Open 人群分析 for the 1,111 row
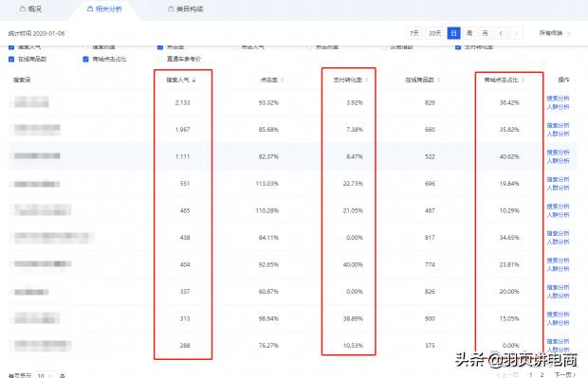The image size is (588, 378). tap(558, 161)
